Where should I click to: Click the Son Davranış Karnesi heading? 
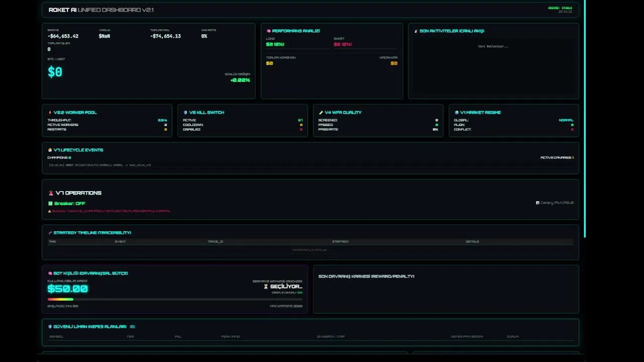coord(366,277)
